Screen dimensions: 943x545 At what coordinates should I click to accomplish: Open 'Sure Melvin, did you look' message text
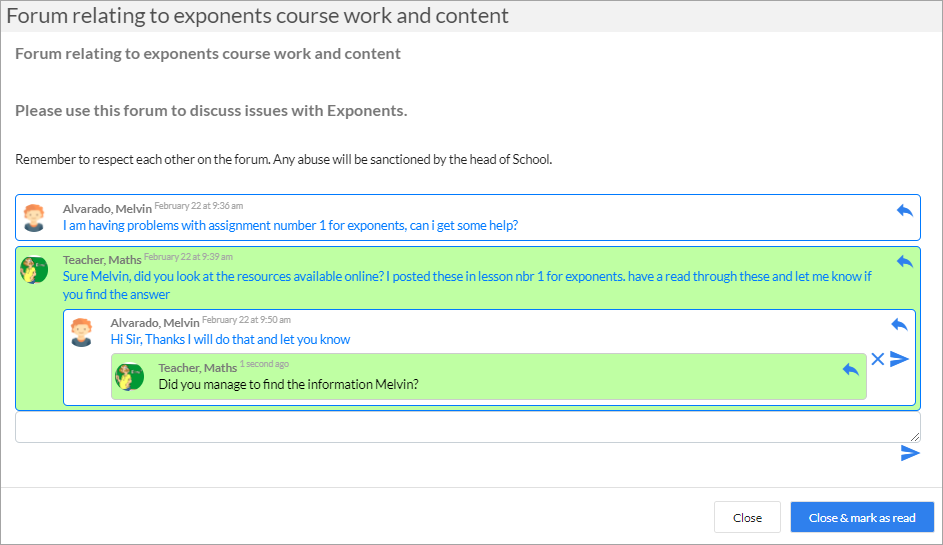coord(467,285)
